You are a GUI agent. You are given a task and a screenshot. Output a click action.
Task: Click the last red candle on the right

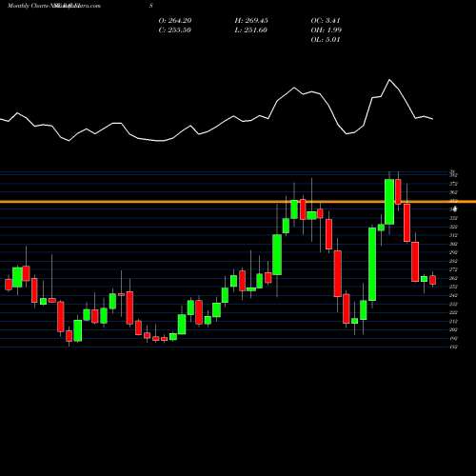point(433,280)
